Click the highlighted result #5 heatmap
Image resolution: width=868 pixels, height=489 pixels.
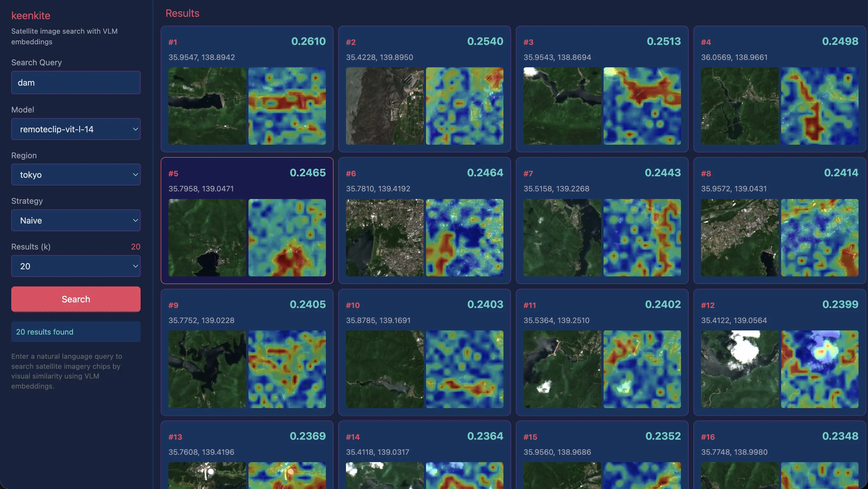pos(287,238)
